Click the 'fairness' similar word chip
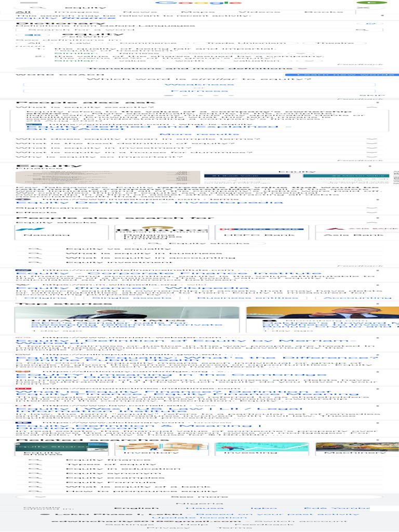This screenshot has width=399, height=532. [139, 54]
